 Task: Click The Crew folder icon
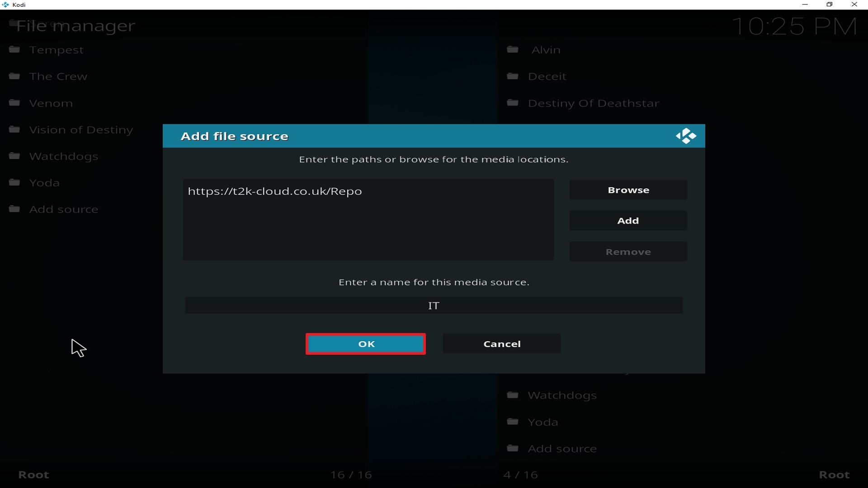click(15, 76)
